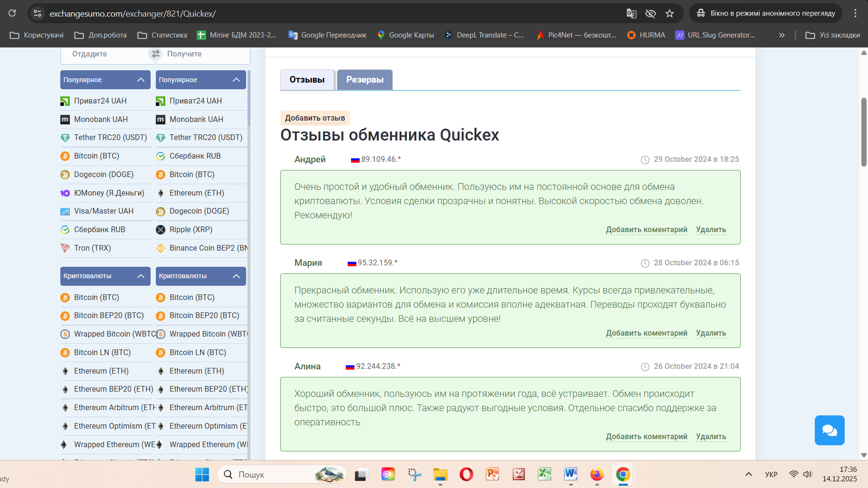Focus the browser address bar

333,13
